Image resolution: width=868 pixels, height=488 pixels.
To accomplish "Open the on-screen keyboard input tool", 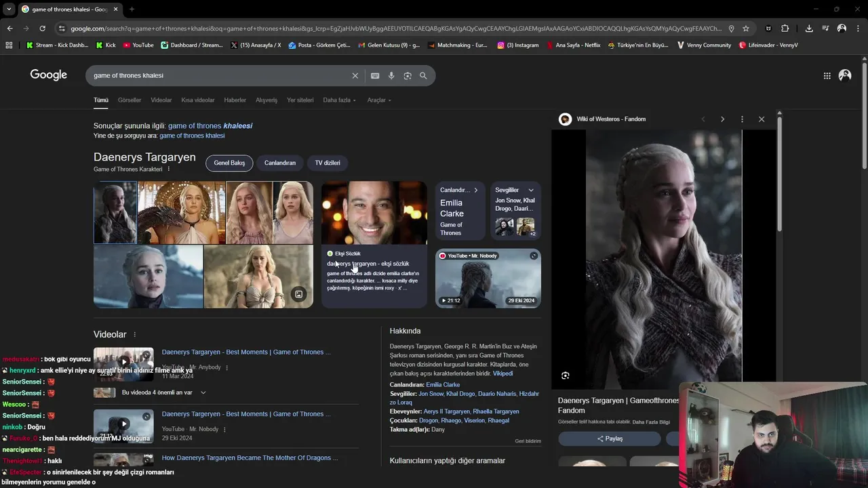I will pos(375,76).
